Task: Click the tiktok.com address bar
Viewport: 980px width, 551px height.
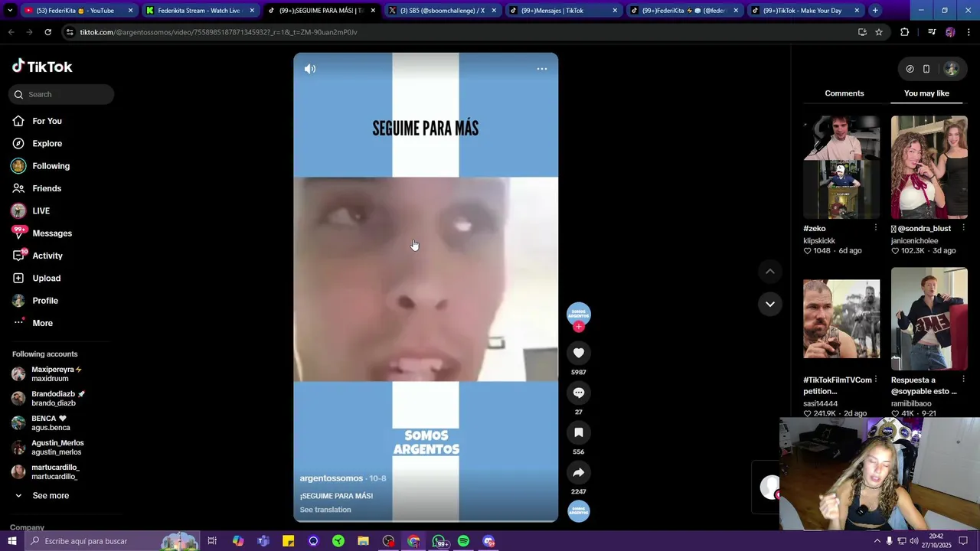Action: click(x=459, y=32)
